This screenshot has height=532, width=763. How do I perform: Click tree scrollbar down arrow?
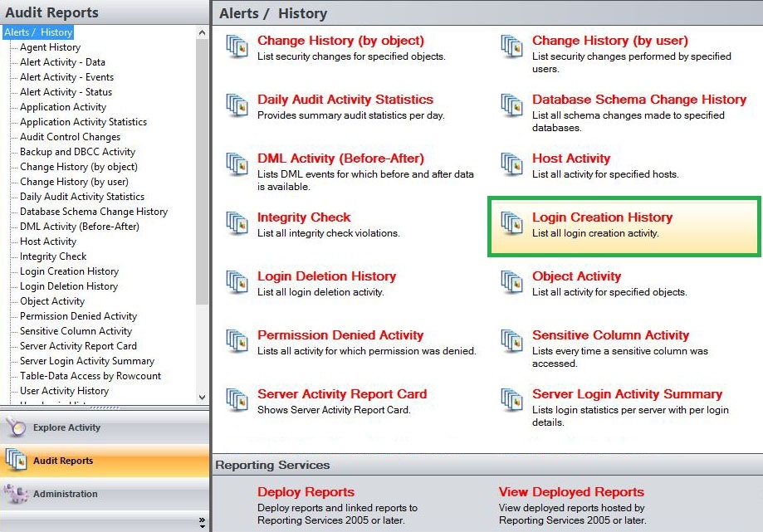pos(203,398)
